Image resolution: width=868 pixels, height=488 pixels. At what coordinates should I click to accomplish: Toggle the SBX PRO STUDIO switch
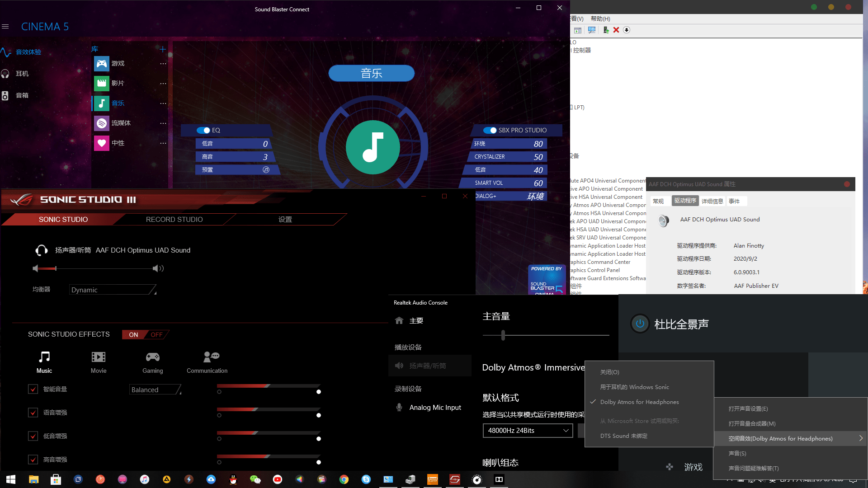pyautogui.click(x=490, y=130)
